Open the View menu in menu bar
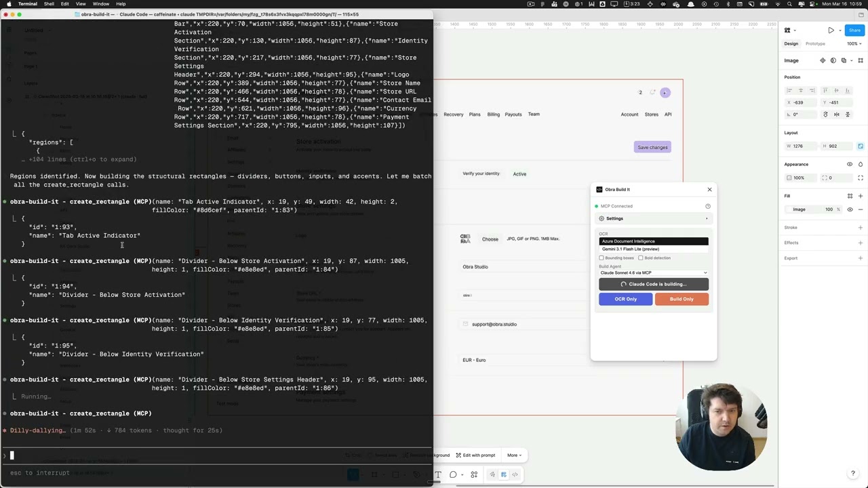 (81, 4)
